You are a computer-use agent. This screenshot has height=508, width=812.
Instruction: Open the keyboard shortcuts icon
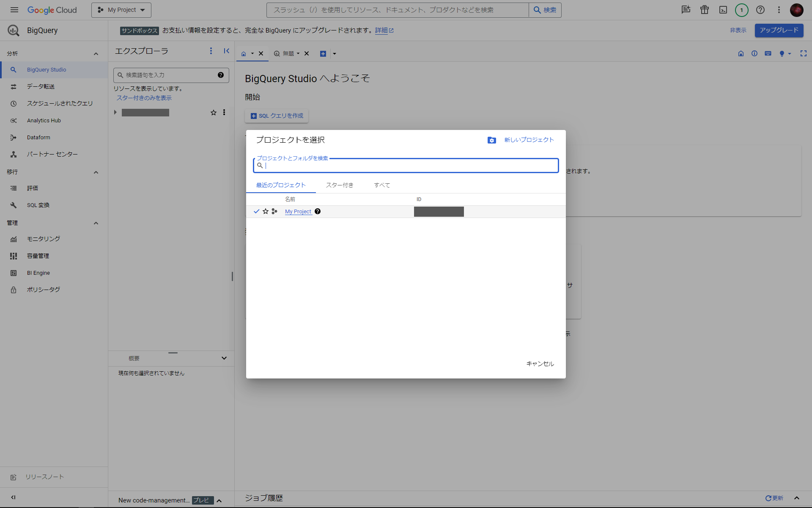point(768,53)
